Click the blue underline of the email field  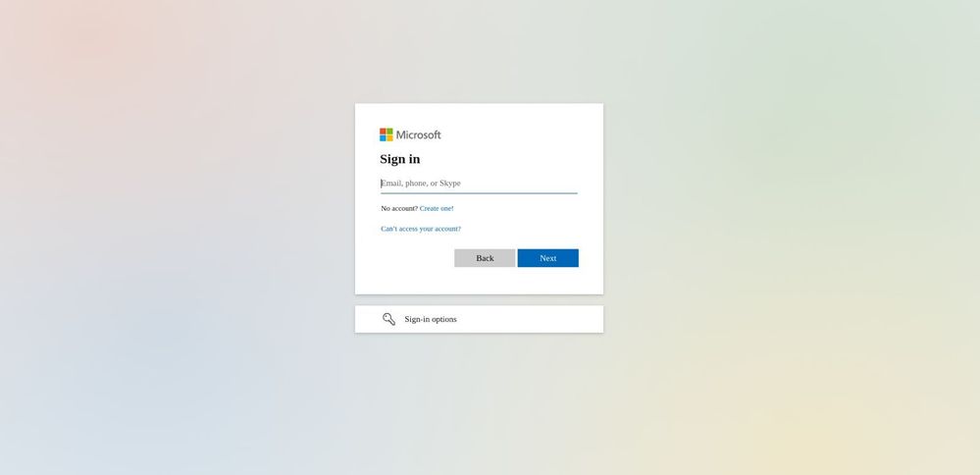pos(479,193)
